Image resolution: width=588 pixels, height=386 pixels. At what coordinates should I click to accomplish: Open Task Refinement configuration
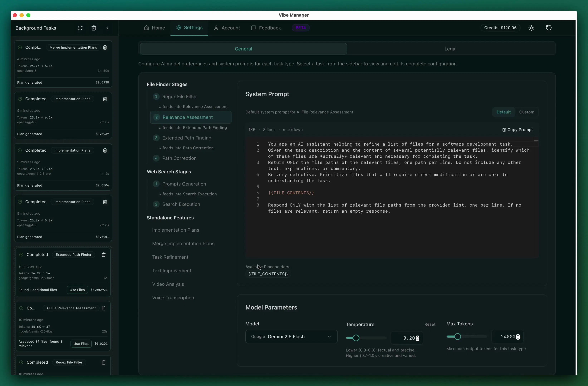click(170, 257)
